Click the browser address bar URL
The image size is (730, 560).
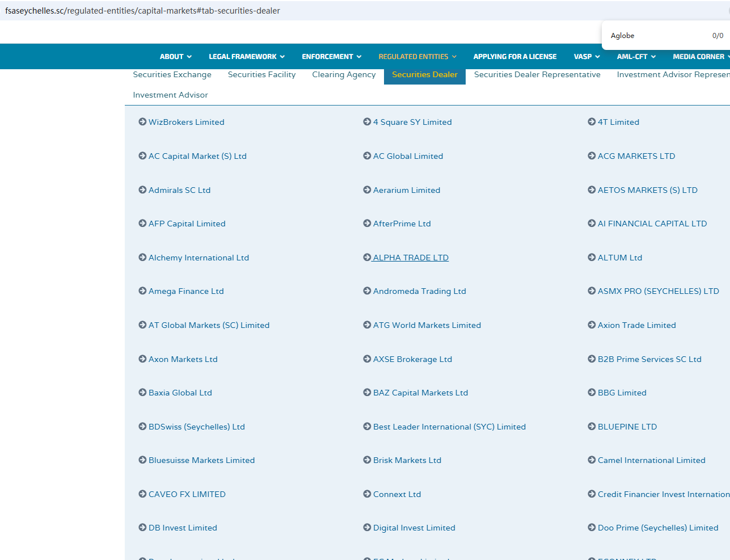pyautogui.click(x=143, y=11)
